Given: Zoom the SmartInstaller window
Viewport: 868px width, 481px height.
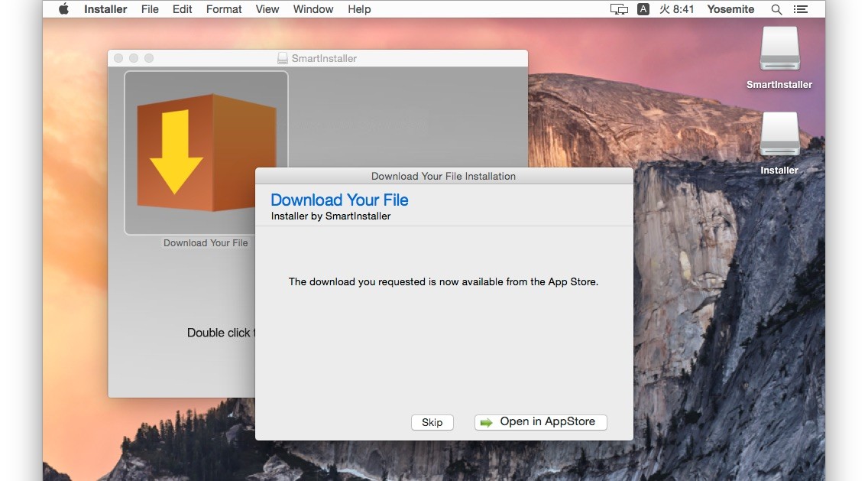Looking at the screenshot, I should (149, 58).
